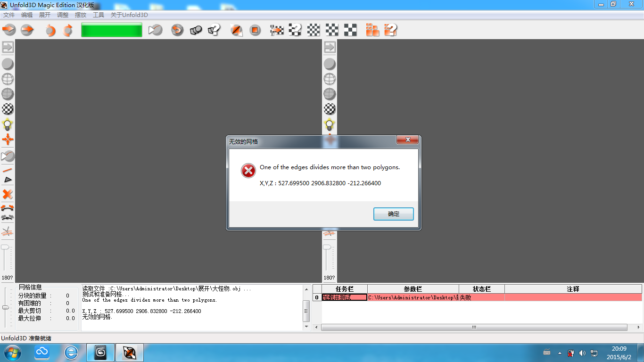Open the 调整 menu
644x362 pixels.
63,15
